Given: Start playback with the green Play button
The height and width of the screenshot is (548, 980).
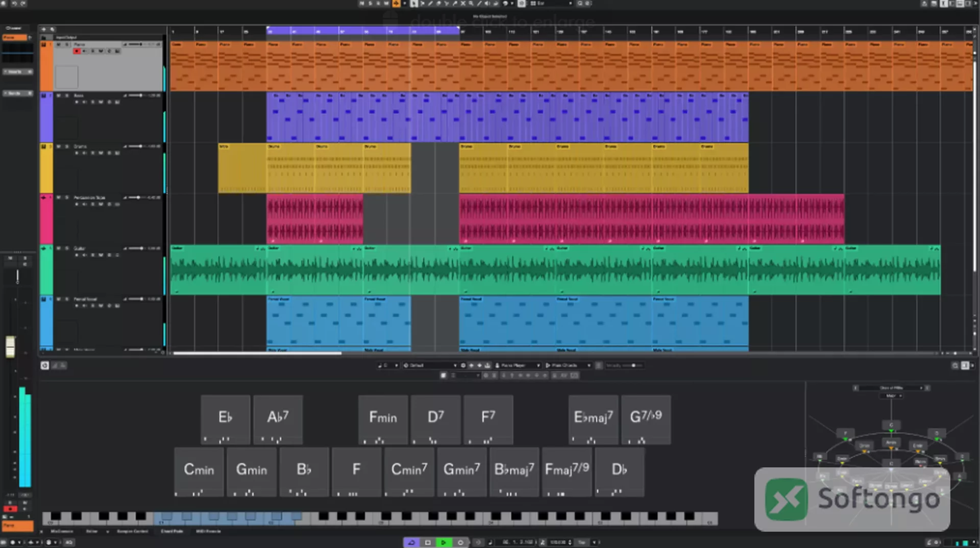Looking at the screenshot, I should (444, 542).
